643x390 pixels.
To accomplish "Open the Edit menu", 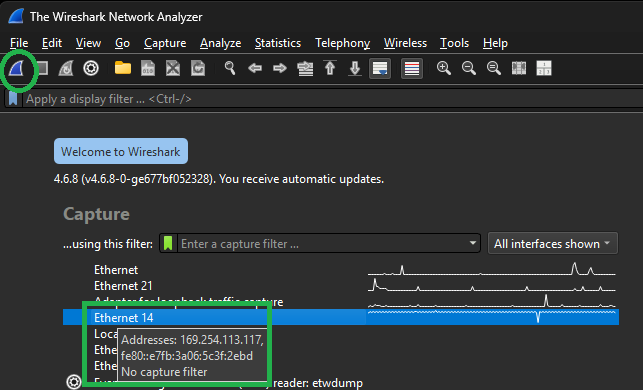I will click(52, 43).
